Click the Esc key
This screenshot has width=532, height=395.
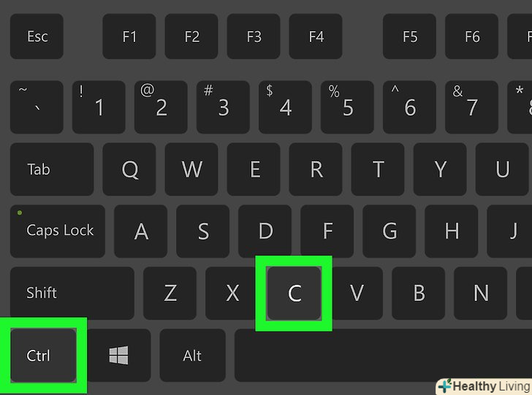click(x=37, y=37)
